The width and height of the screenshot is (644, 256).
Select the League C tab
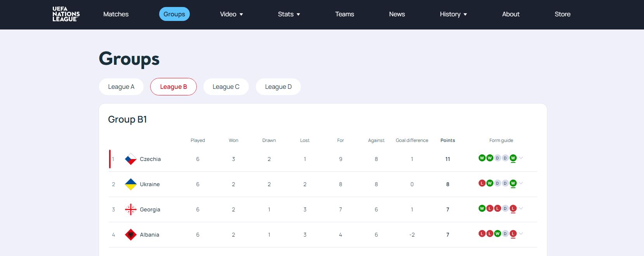[226, 87]
